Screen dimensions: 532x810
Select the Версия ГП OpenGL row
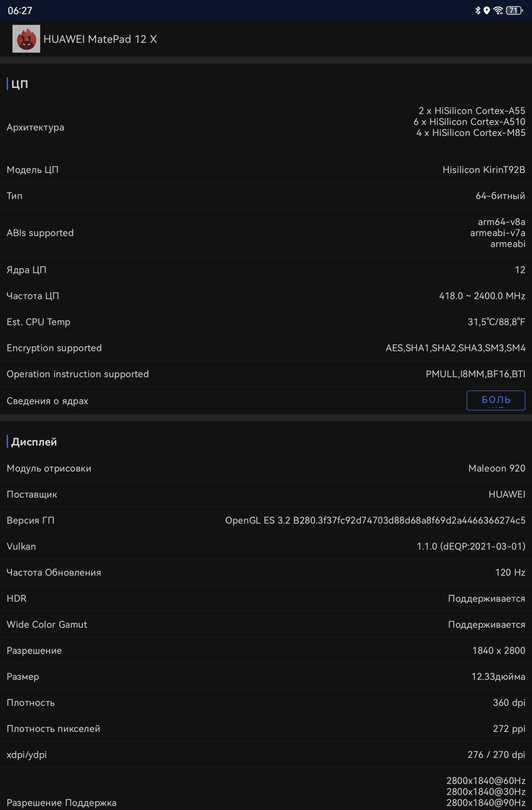[x=266, y=520]
